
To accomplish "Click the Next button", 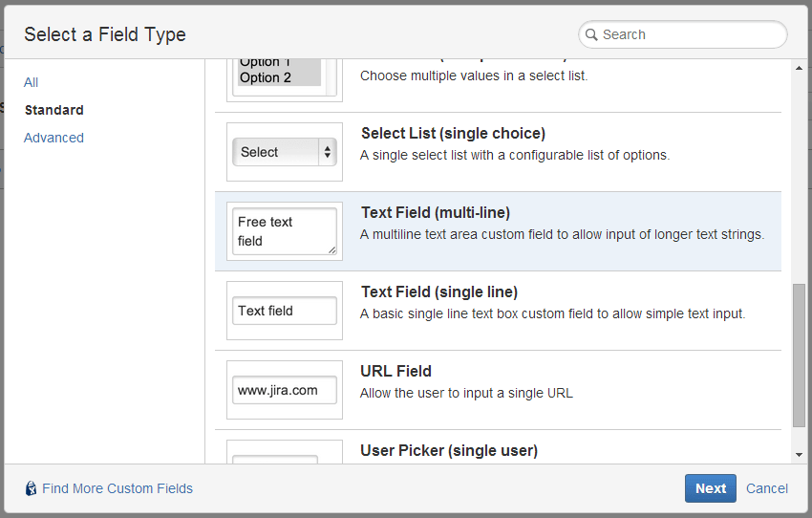I will [711, 488].
